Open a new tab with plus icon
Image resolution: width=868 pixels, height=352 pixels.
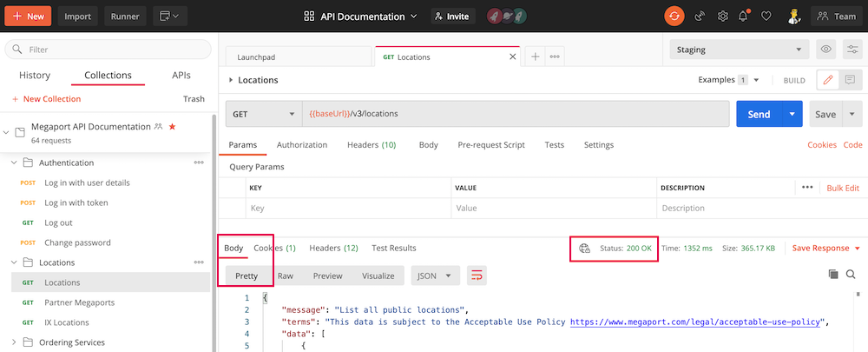coord(536,56)
